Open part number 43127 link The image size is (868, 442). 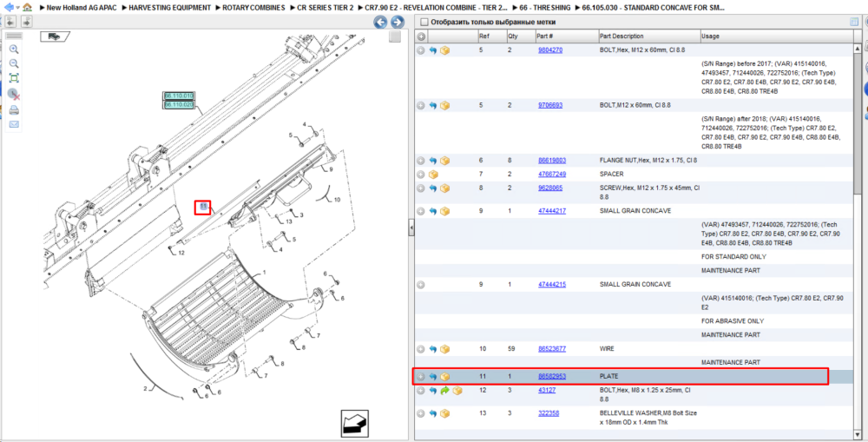click(547, 391)
